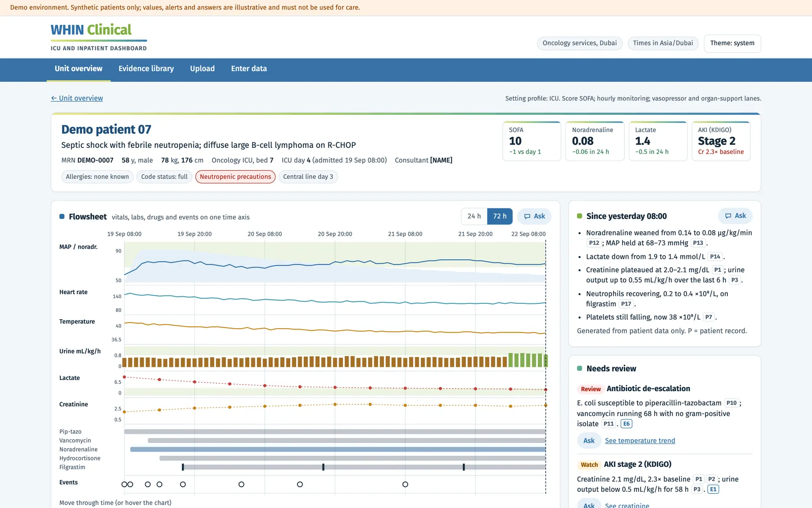Open patient reference P7 for platelets
812x508 pixels.
click(x=708, y=317)
